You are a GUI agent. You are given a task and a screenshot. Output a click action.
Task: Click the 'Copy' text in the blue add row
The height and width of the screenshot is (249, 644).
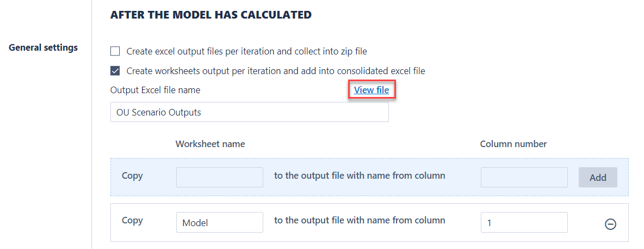pos(132,176)
